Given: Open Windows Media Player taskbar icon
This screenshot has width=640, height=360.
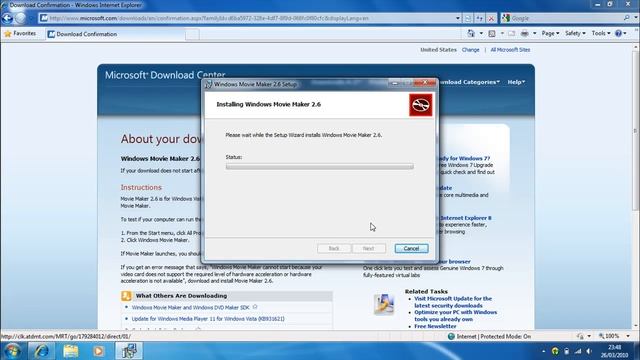Looking at the screenshot, I should click(x=98, y=351).
